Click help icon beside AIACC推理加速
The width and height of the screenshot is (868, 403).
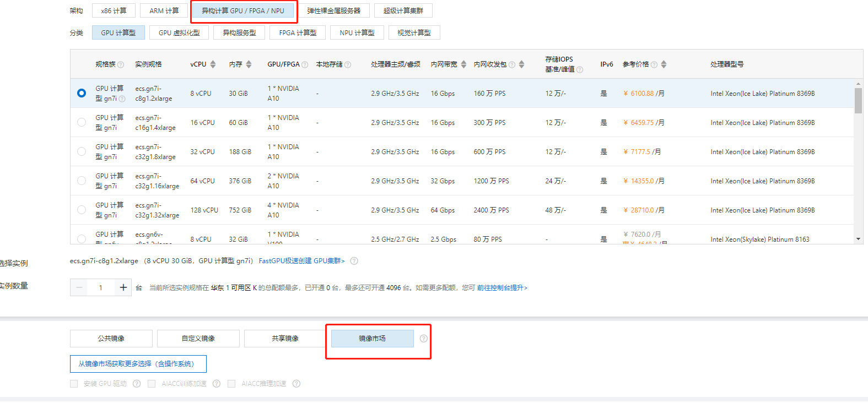click(x=296, y=384)
